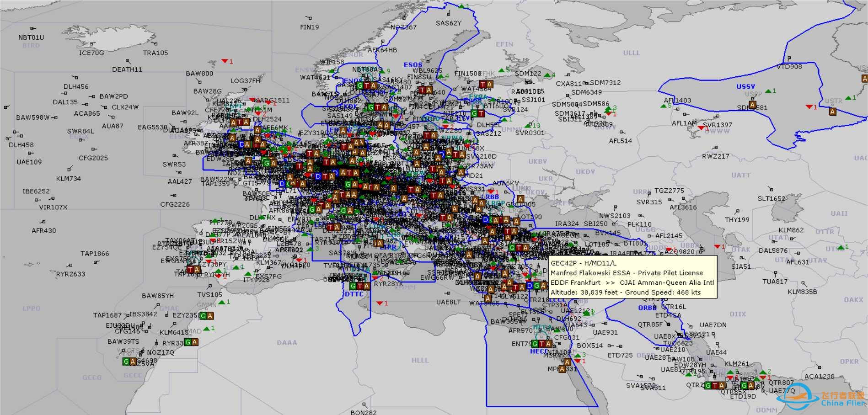The image size is (868, 415).
Task: Select the DTTC FIR label
Action: [x=354, y=294]
